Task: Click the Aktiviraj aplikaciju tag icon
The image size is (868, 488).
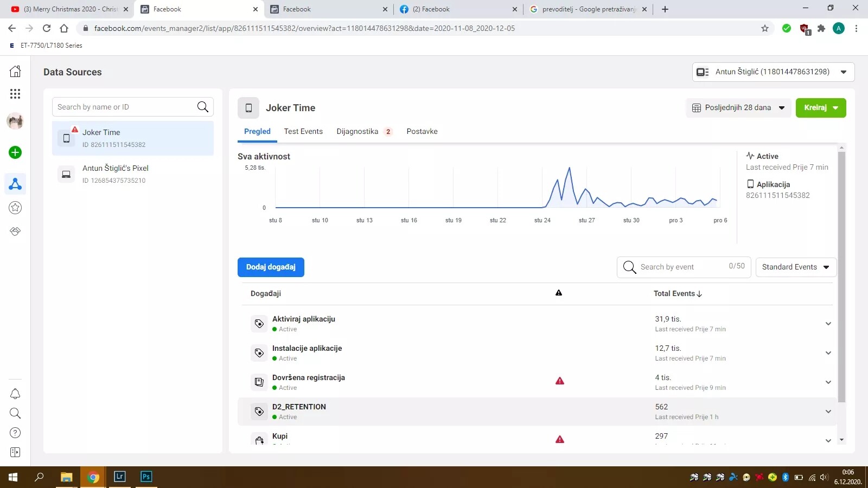Action: coord(259,324)
